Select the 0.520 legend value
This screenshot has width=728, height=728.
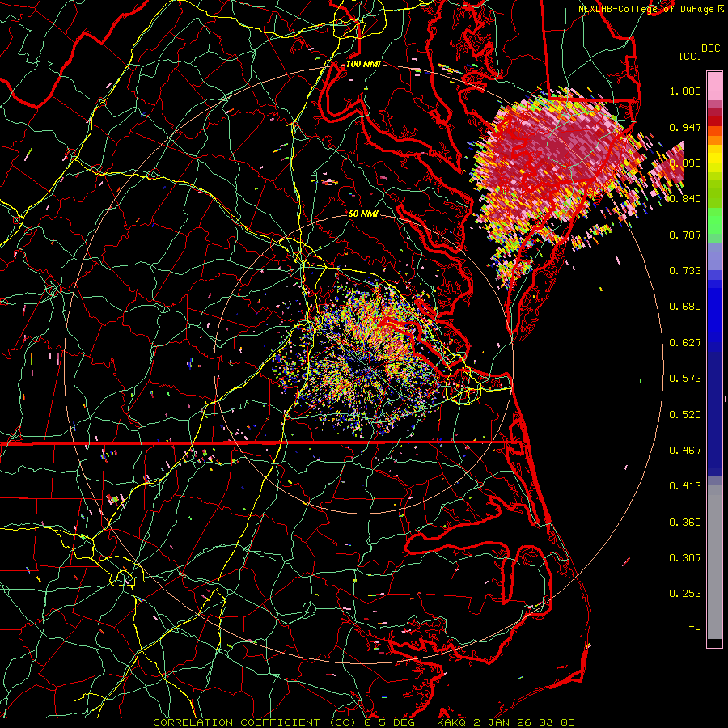(x=685, y=415)
